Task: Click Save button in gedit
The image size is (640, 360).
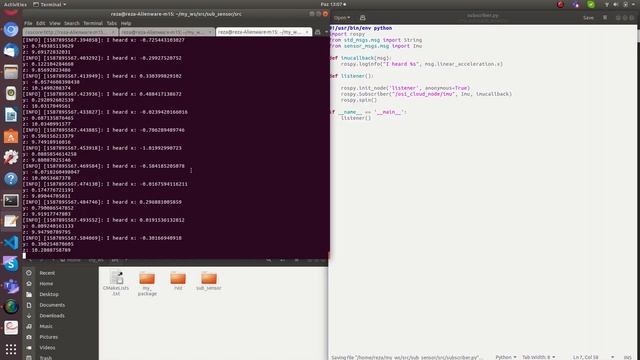Action: point(588,18)
